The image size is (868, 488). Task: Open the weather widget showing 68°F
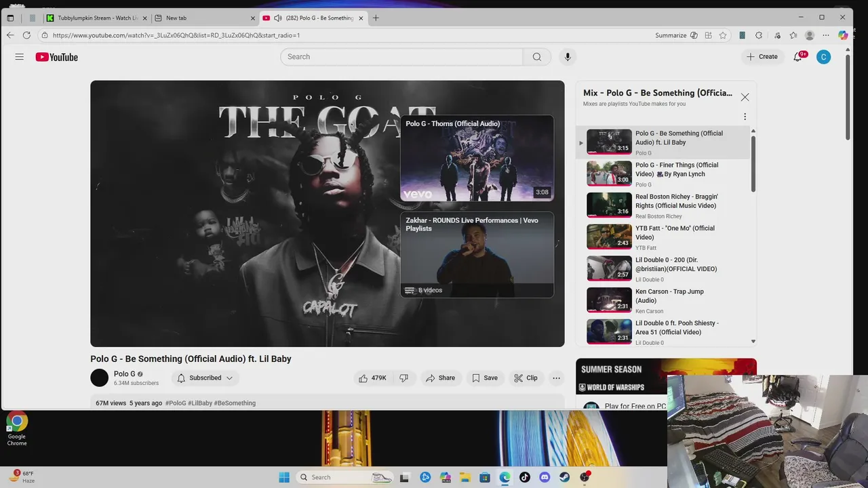[x=22, y=477]
